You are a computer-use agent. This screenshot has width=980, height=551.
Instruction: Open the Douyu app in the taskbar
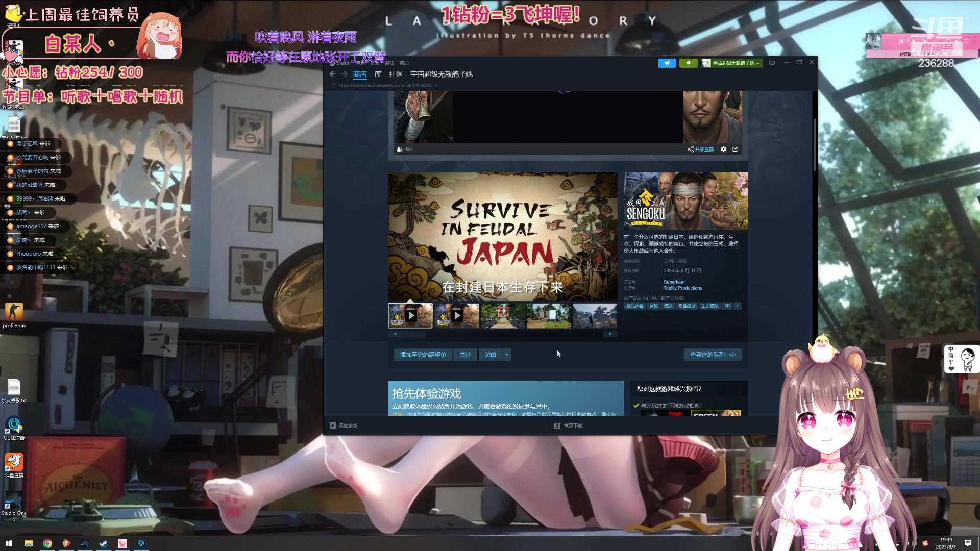[66, 543]
